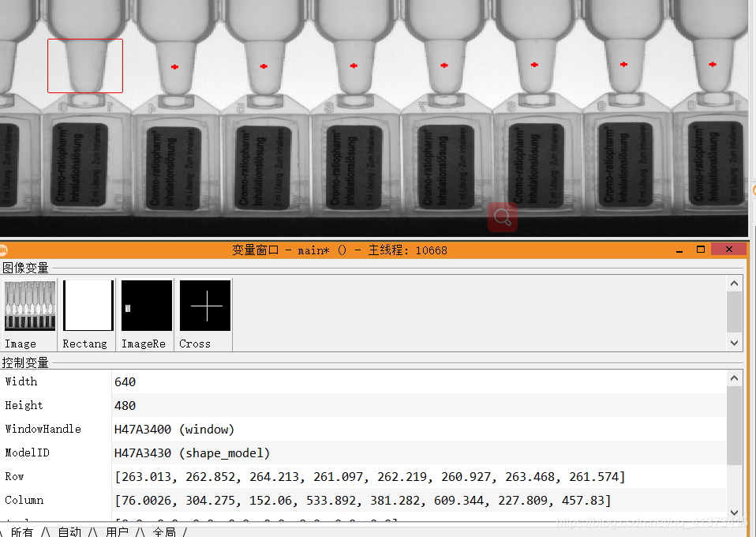Click the value H47A3400 (window)
This screenshot has height=537, width=756.
(x=174, y=430)
